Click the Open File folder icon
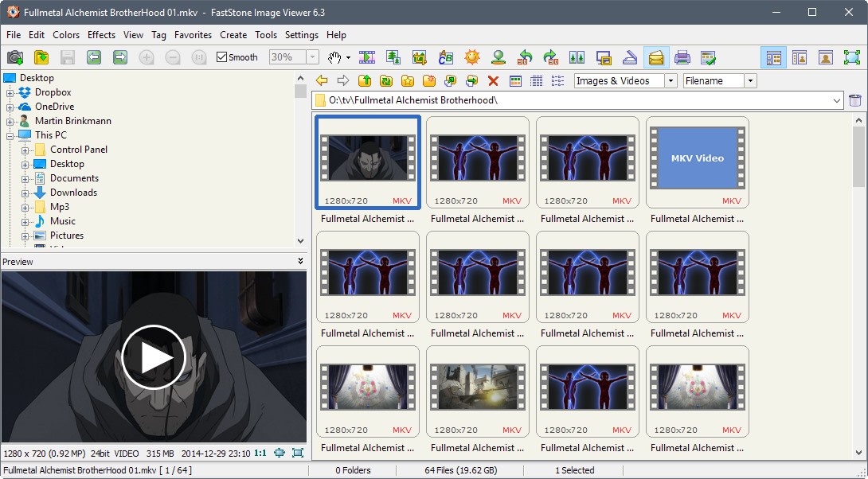Viewport: 868px width, 479px height. (x=41, y=57)
